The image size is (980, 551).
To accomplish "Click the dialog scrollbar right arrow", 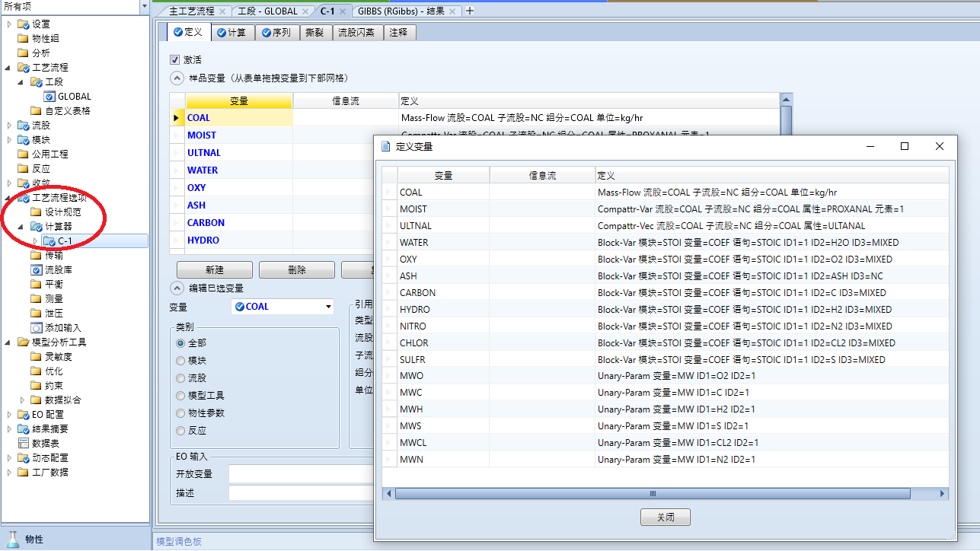I will coord(943,494).
